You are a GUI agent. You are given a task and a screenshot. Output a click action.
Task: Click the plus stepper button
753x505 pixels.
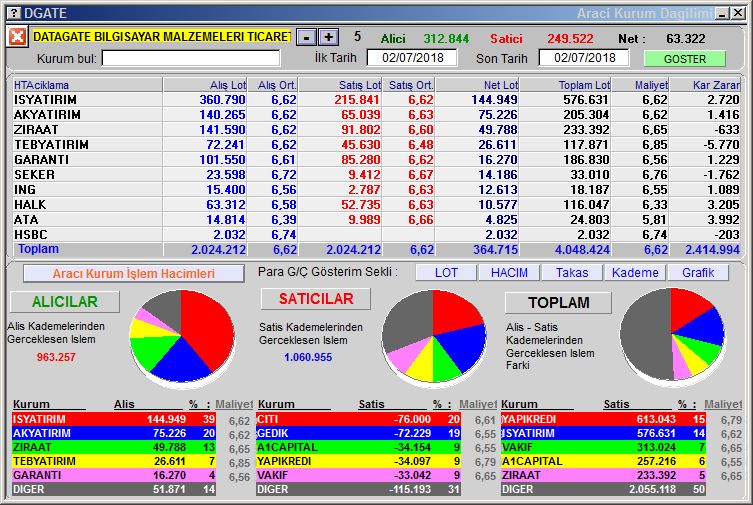(x=328, y=37)
